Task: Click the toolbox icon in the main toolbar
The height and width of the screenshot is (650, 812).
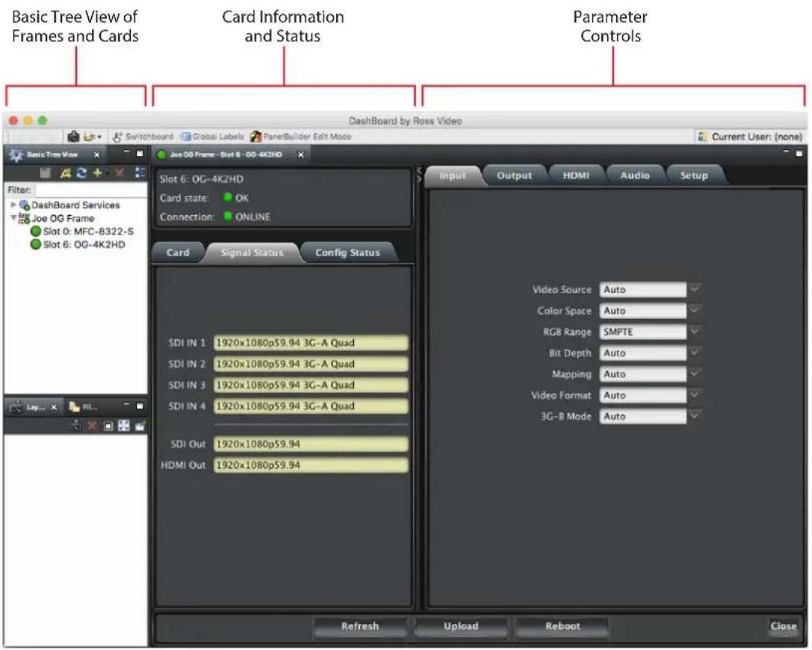Action: pos(73,137)
